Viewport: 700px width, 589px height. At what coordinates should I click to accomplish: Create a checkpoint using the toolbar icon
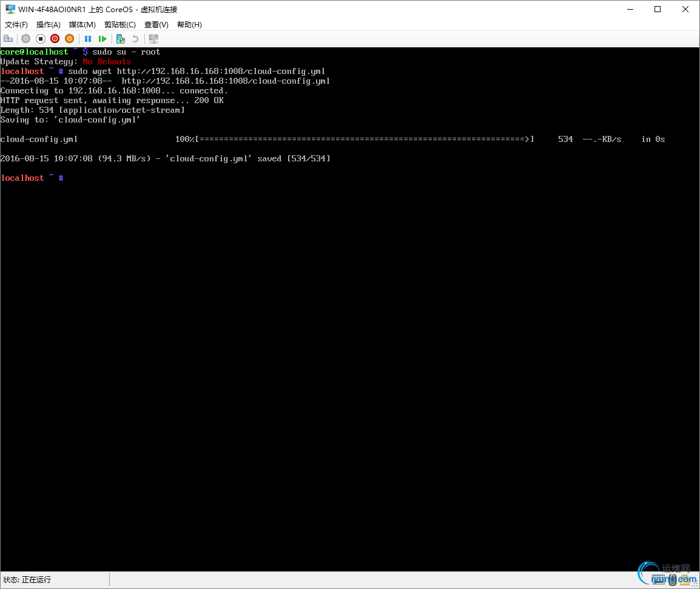(121, 39)
